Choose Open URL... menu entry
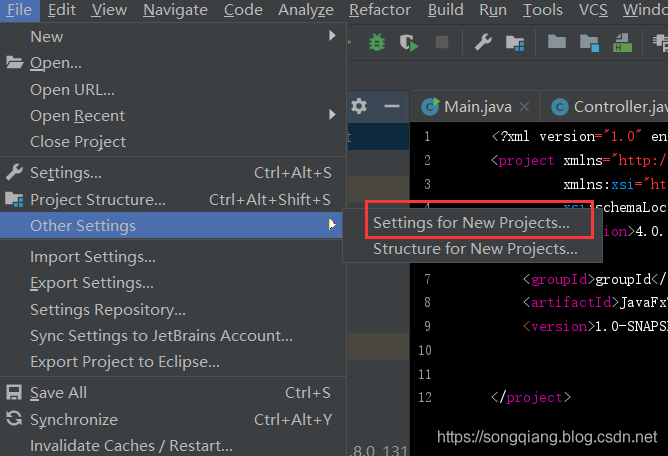This screenshot has height=456, width=668. (173, 89)
